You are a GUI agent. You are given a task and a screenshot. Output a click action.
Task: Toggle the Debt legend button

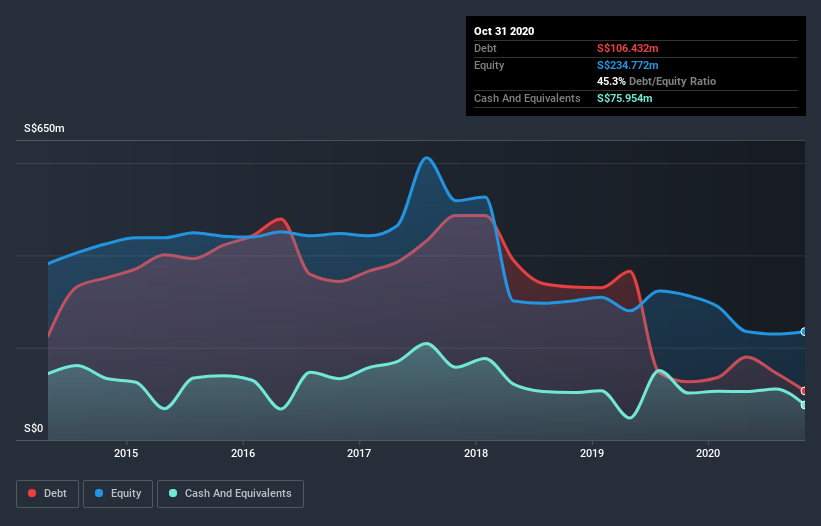[48, 494]
